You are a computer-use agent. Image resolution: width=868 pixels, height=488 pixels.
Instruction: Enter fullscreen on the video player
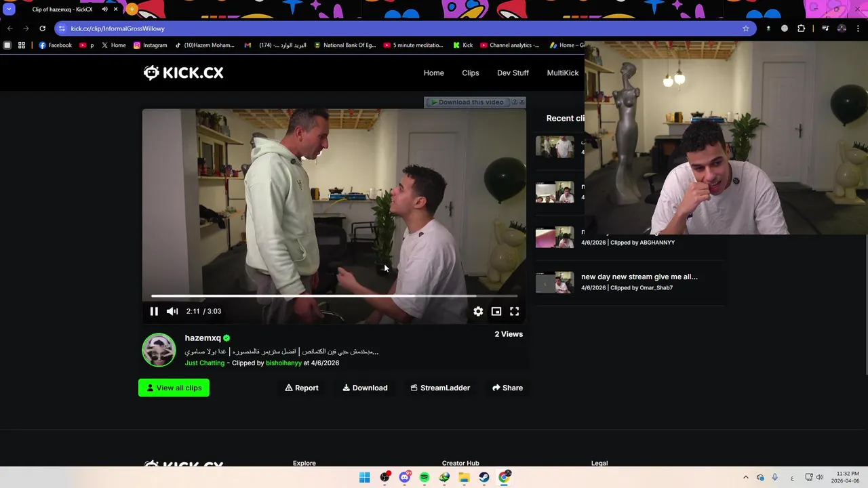(515, 311)
